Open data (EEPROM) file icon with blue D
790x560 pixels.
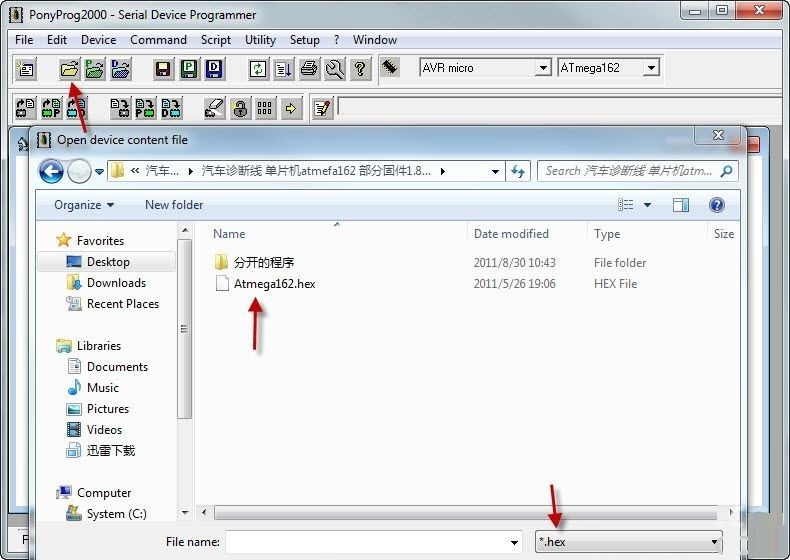coord(120,69)
